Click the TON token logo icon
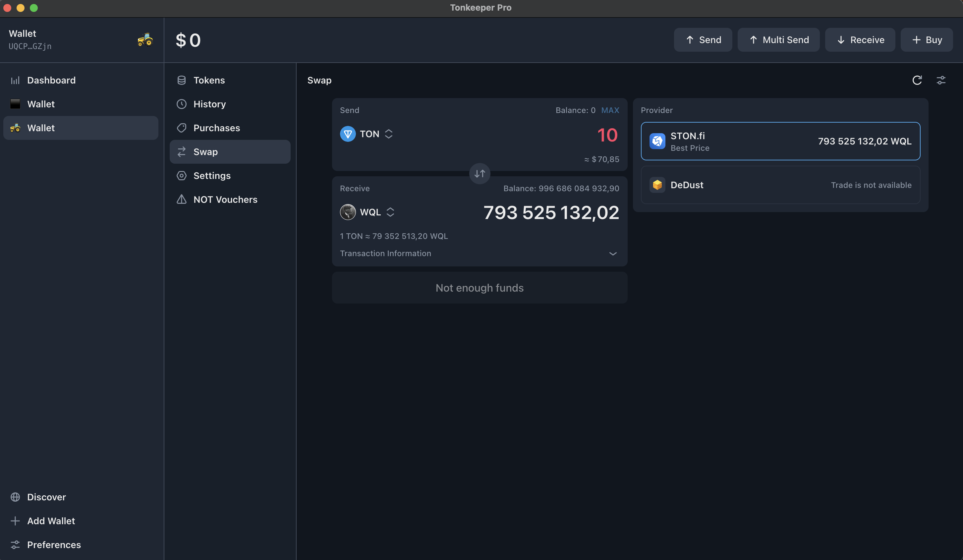Screen dimensions: 963x560 pos(348,134)
